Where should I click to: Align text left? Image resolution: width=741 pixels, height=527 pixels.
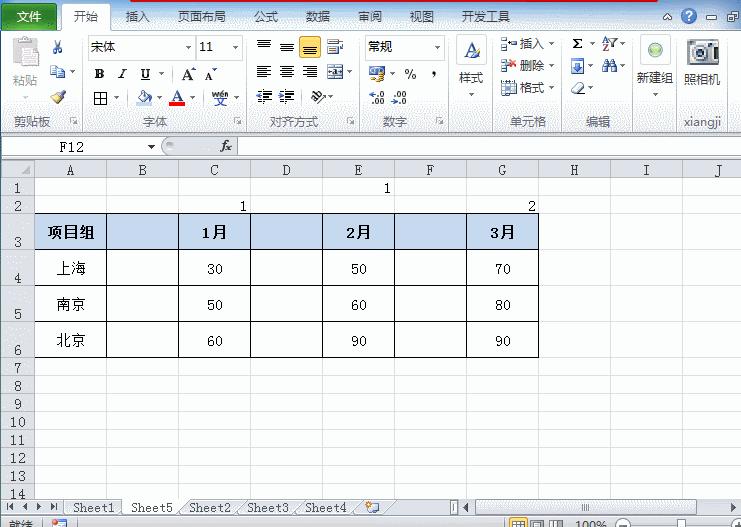click(x=264, y=71)
